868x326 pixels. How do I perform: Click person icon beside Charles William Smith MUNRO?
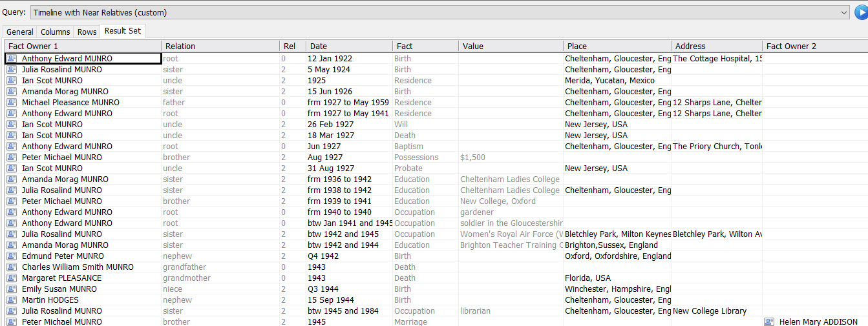pos(12,267)
